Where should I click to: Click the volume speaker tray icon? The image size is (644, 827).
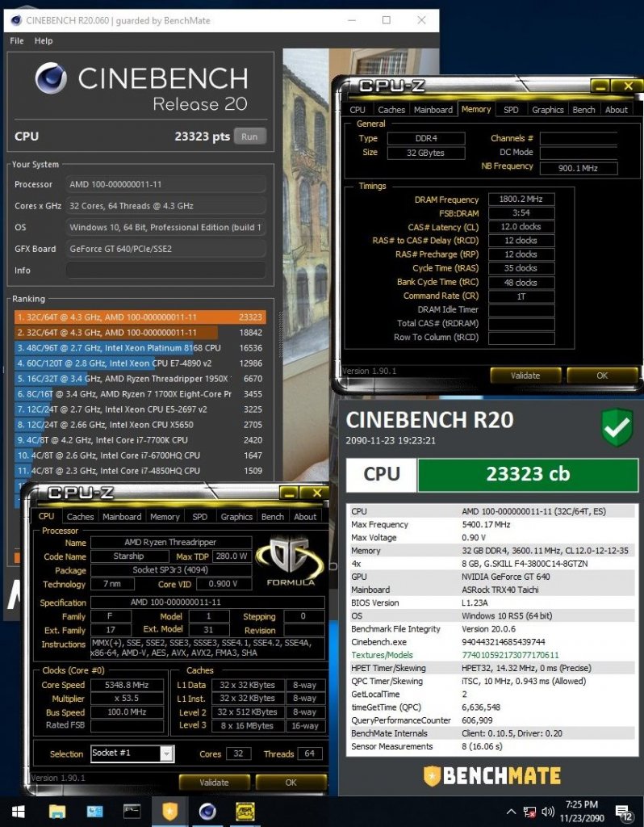tap(547, 812)
